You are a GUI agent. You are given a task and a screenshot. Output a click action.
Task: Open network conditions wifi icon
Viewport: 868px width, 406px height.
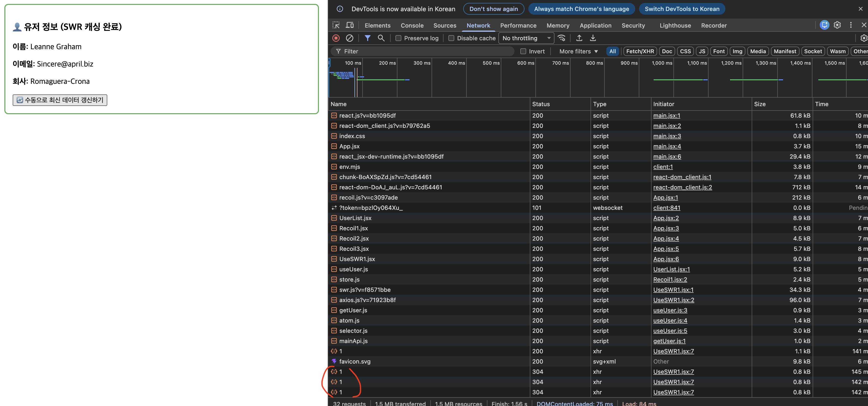pos(561,38)
